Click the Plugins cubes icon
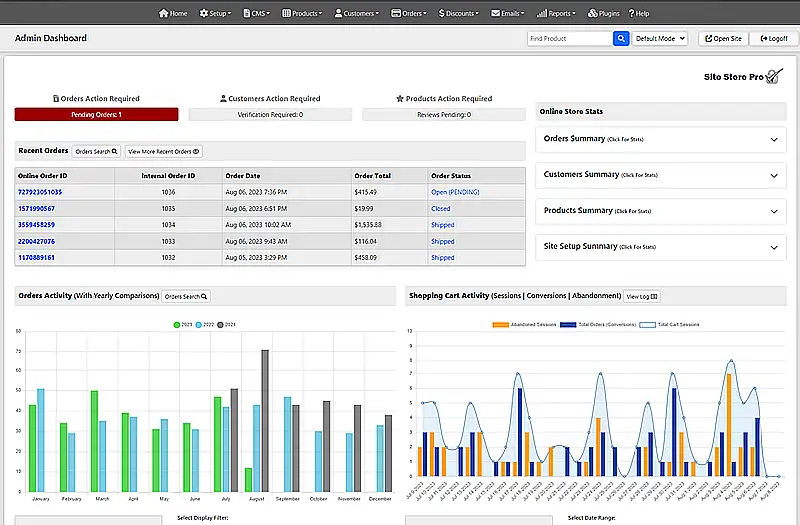 592,13
